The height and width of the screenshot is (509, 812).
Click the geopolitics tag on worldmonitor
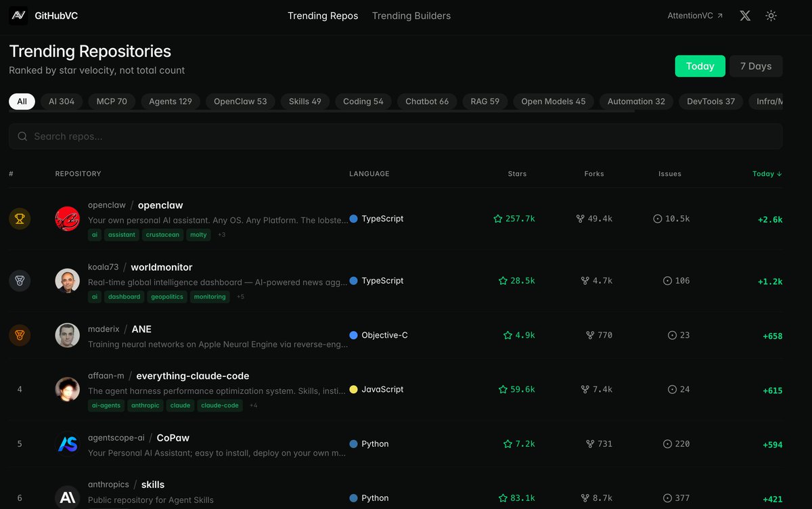pos(167,297)
